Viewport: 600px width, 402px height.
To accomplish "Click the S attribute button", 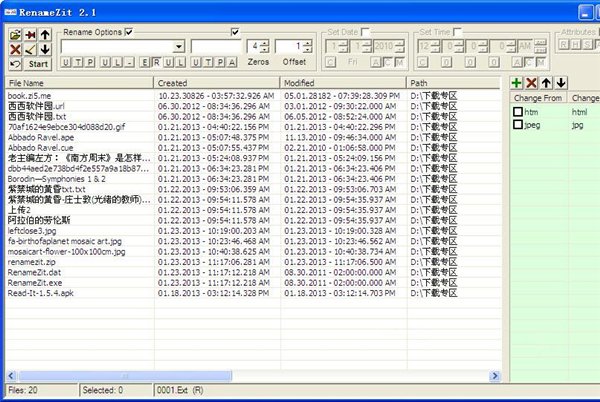I will click(x=588, y=45).
